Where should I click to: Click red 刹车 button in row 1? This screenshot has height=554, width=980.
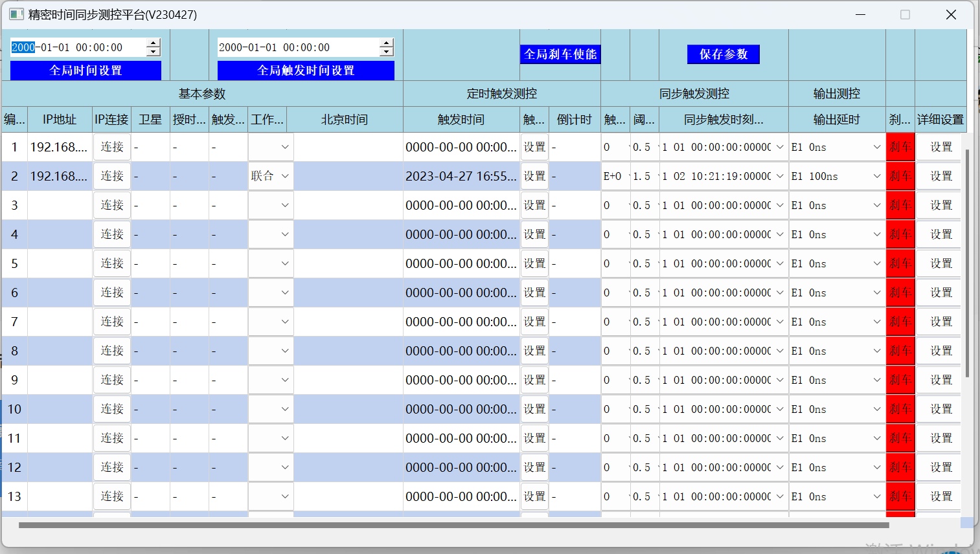click(x=900, y=147)
